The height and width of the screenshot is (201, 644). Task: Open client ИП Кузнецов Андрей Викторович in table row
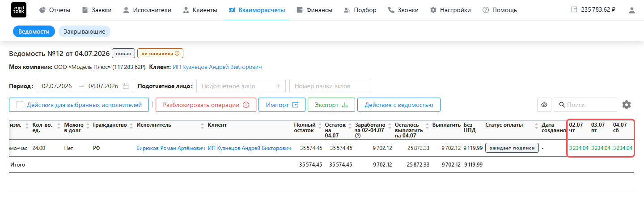[x=250, y=148]
